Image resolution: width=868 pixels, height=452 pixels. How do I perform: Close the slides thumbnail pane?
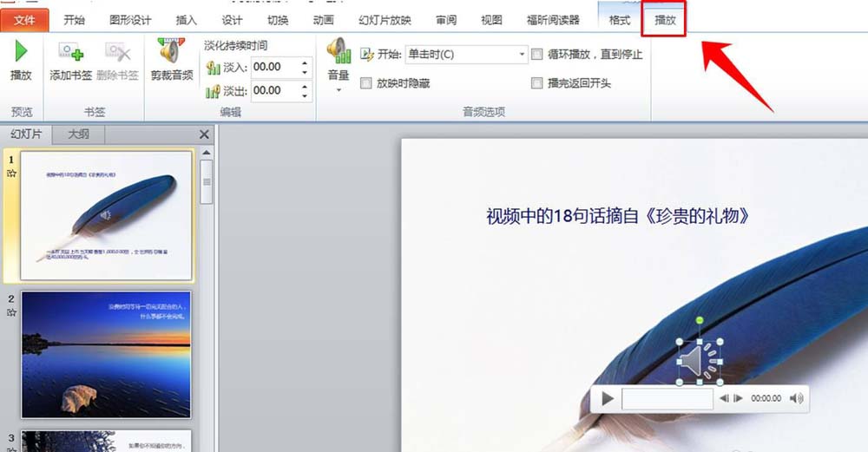204,134
